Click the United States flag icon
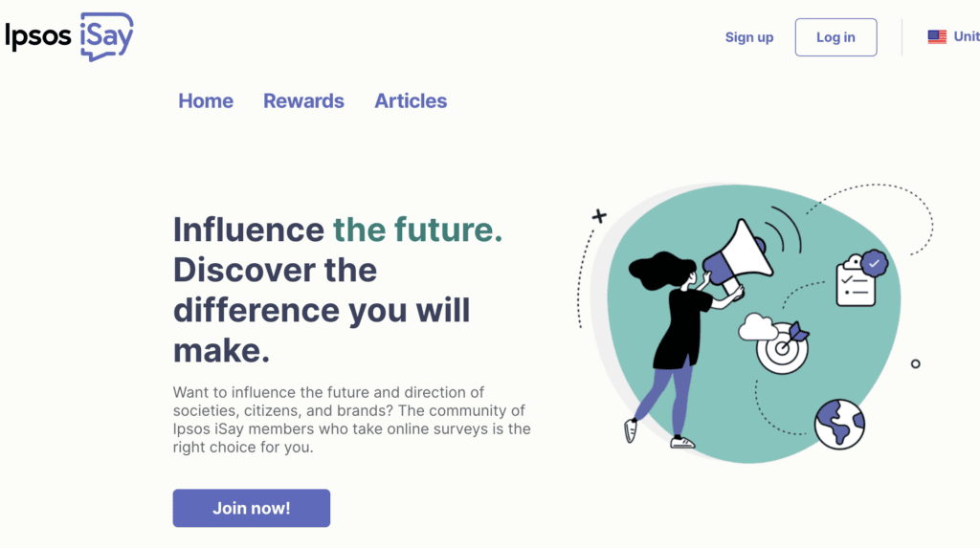The width and height of the screenshot is (980, 548). coord(937,37)
